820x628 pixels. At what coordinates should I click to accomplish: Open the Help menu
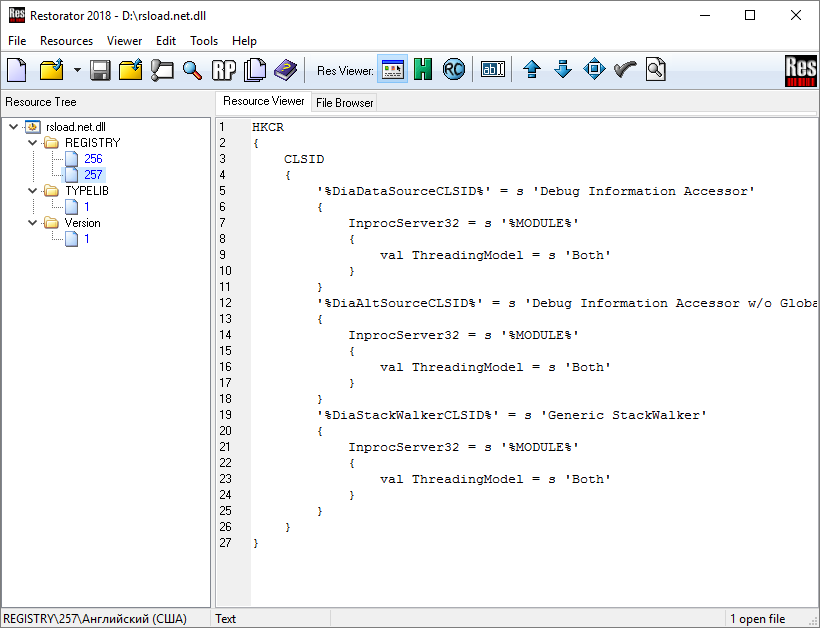244,41
